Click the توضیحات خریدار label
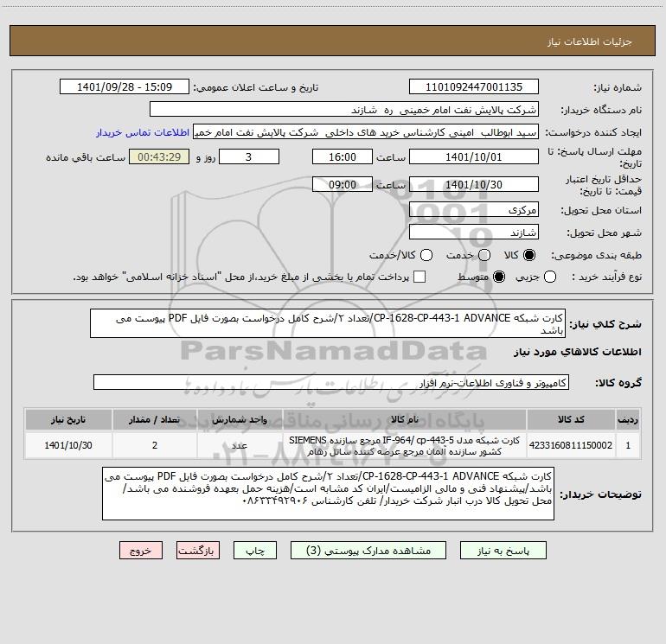Image resolution: width=666 pixels, height=644 pixels. point(600,494)
